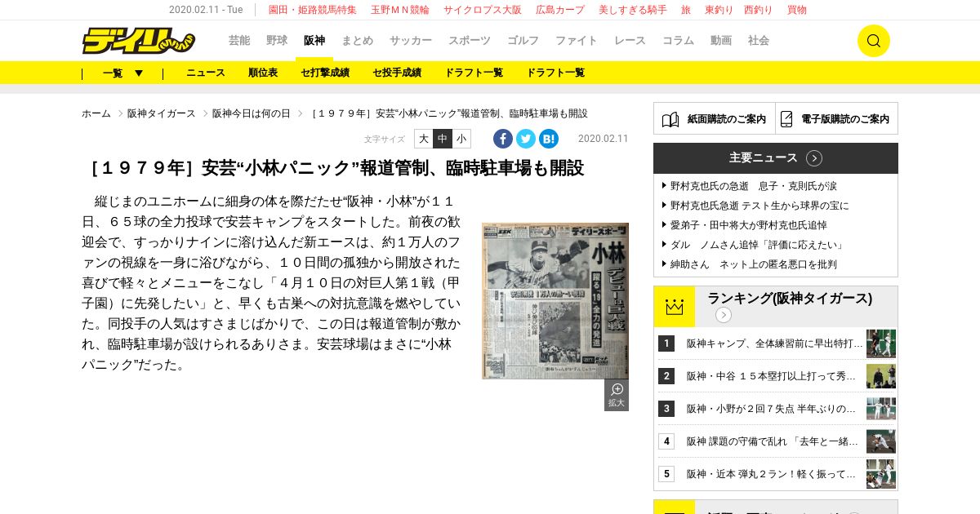The height and width of the screenshot is (514, 980).
Task: Click arrow circle under ランキング heading
Action: (724, 315)
